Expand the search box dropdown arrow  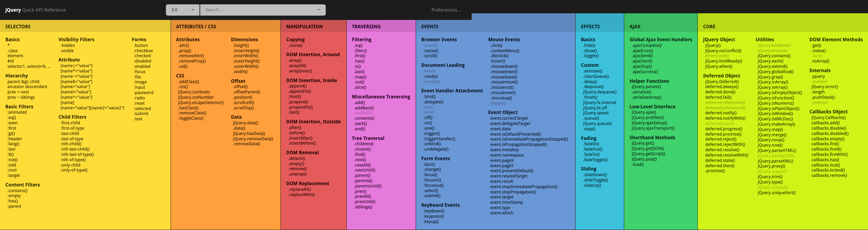tap(319, 10)
